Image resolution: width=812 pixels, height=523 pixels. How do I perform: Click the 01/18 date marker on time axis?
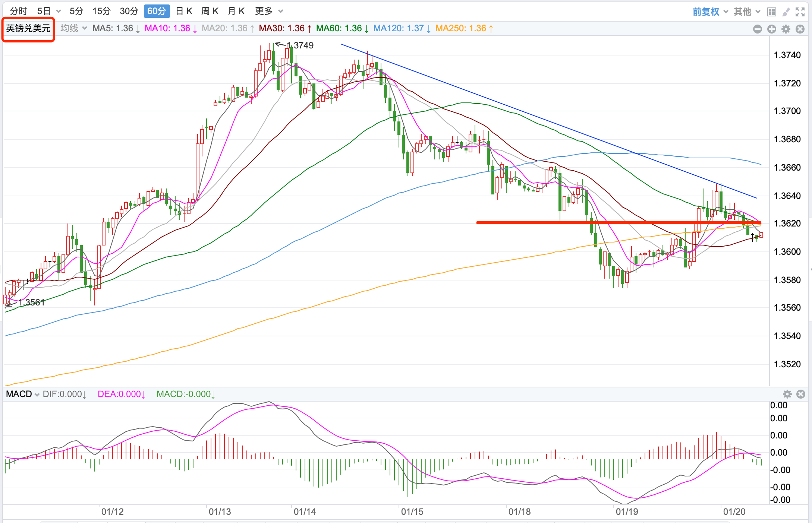pyautogui.click(x=520, y=512)
